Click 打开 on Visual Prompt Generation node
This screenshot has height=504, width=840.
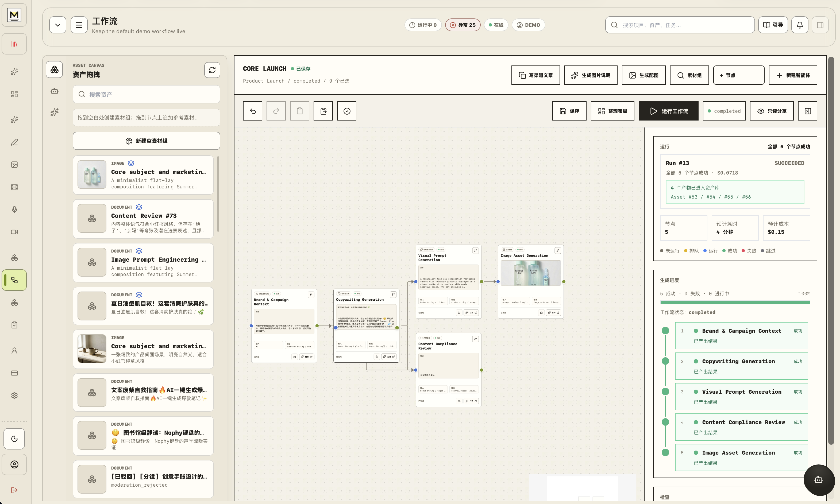(x=471, y=313)
